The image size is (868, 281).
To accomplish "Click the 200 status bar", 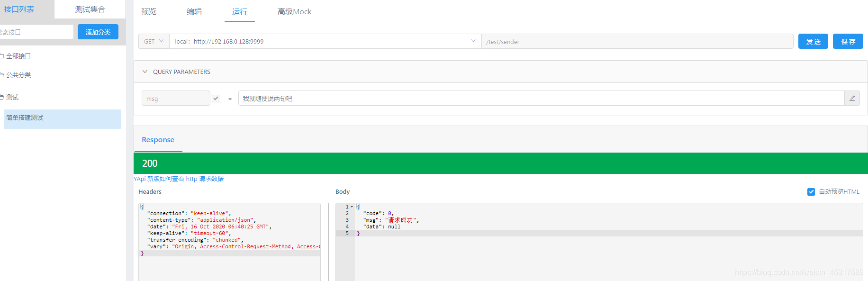I will point(501,163).
